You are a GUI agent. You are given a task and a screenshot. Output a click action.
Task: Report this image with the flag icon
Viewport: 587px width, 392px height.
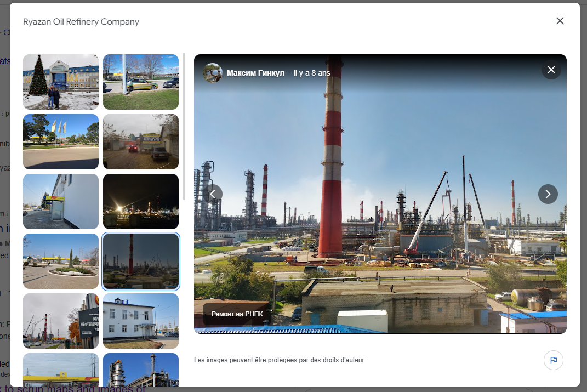(x=554, y=360)
